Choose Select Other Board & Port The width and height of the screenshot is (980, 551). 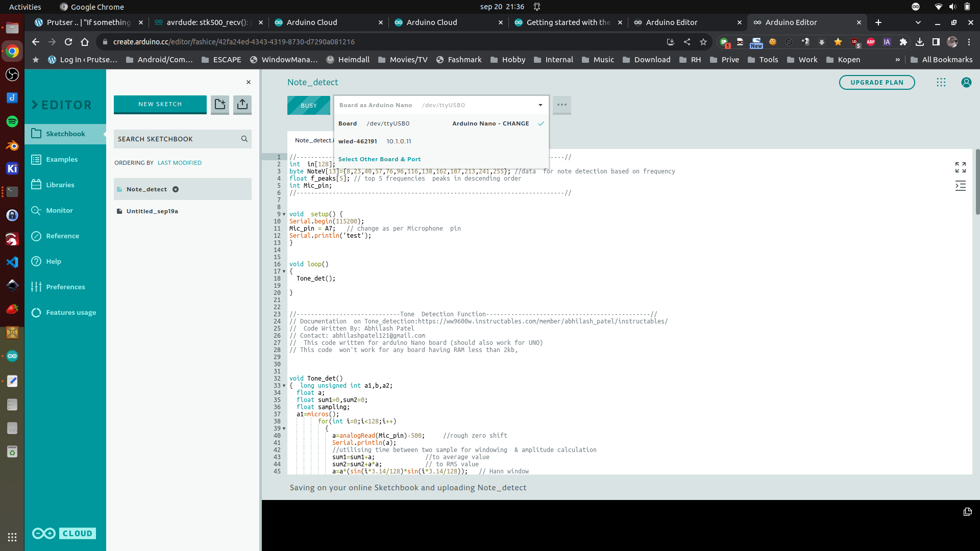[379, 159]
